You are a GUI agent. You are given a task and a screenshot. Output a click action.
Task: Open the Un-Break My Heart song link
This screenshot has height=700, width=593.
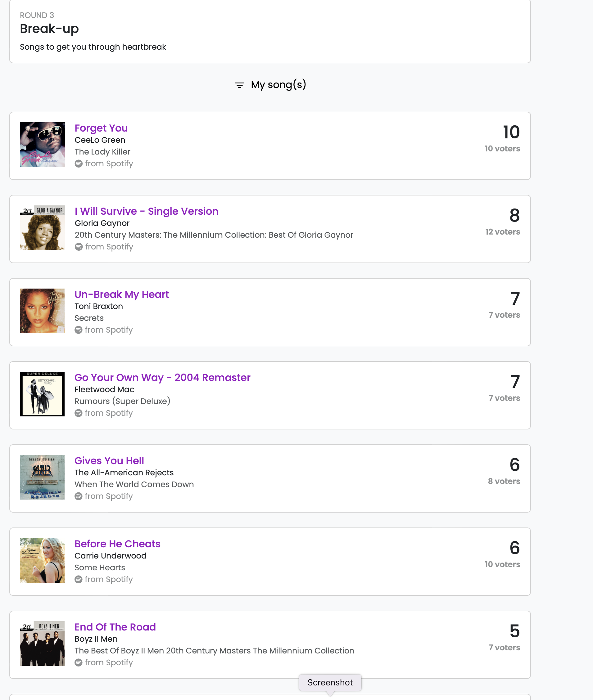[x=121, y=294]
